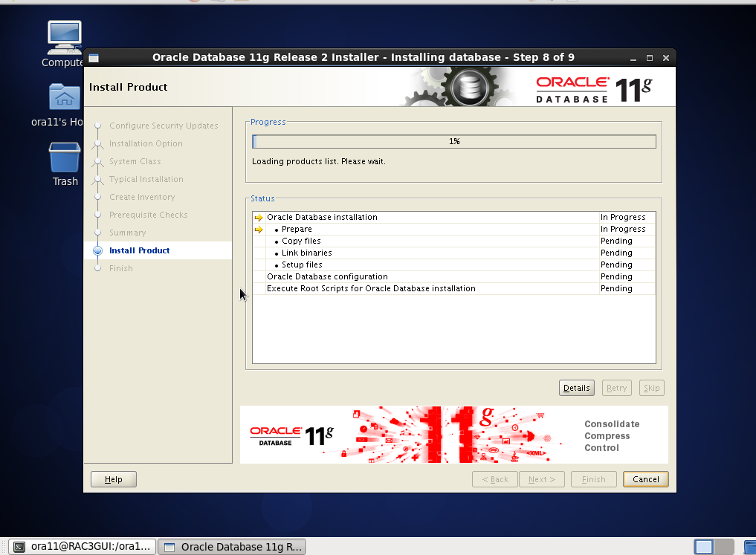The image size is (756, 555).
Task: Select Typical Installation step
Action: (146, 179)
